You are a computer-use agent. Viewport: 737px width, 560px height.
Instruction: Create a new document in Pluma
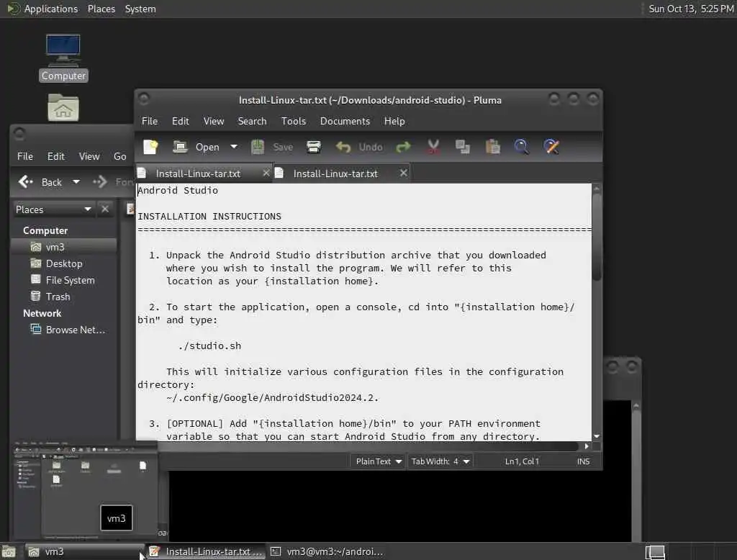pos(151,147)
